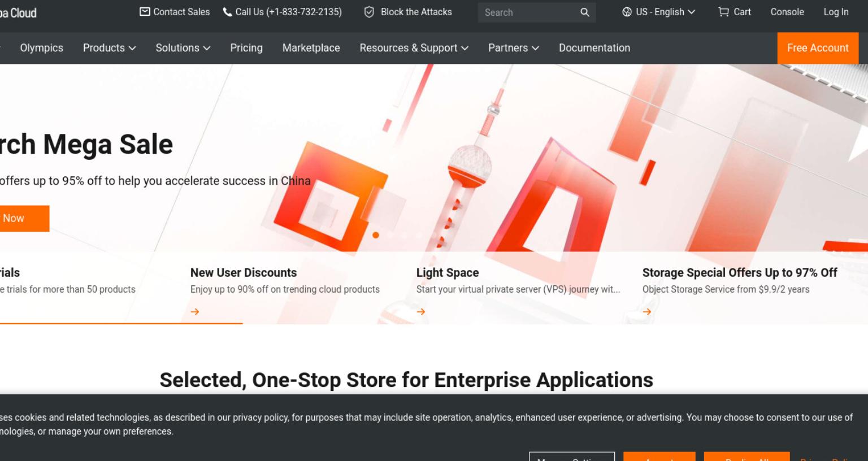Go to the Olympics page
The width and height of the screenshot is (868, 461).
[42, 48]
